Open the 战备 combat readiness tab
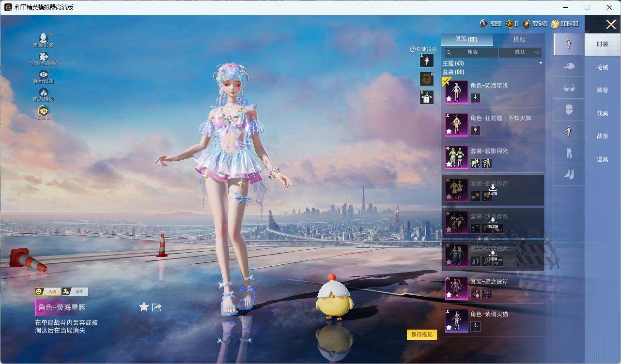 [x=603, y=136]
